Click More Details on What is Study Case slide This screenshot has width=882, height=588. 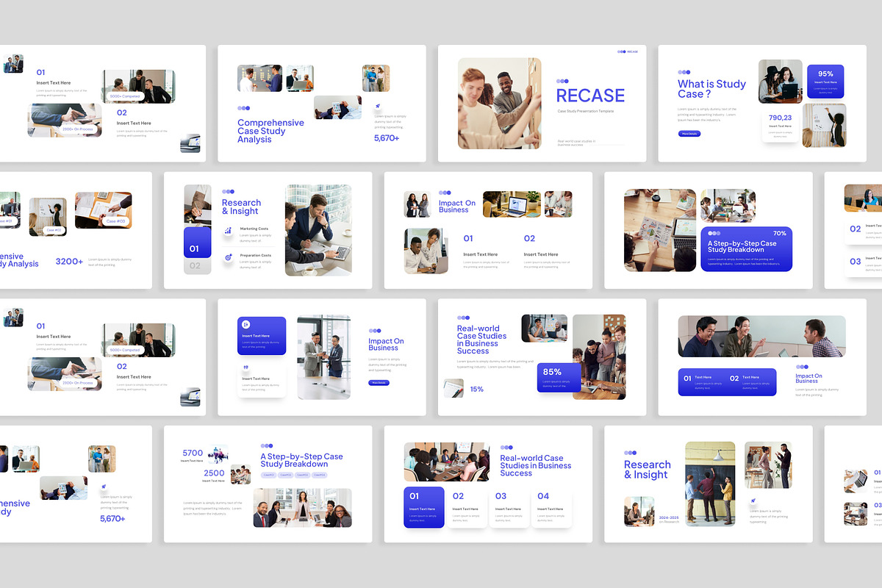689,134
